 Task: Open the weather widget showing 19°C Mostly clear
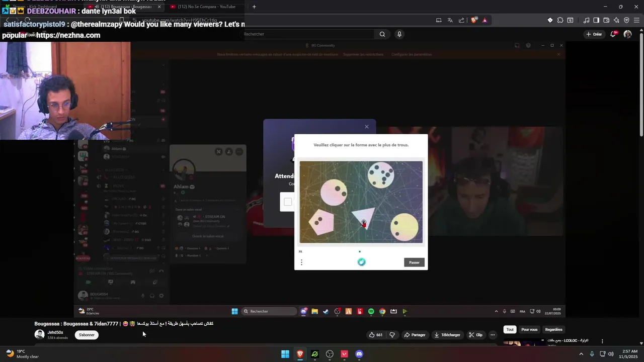pos(22,354)
